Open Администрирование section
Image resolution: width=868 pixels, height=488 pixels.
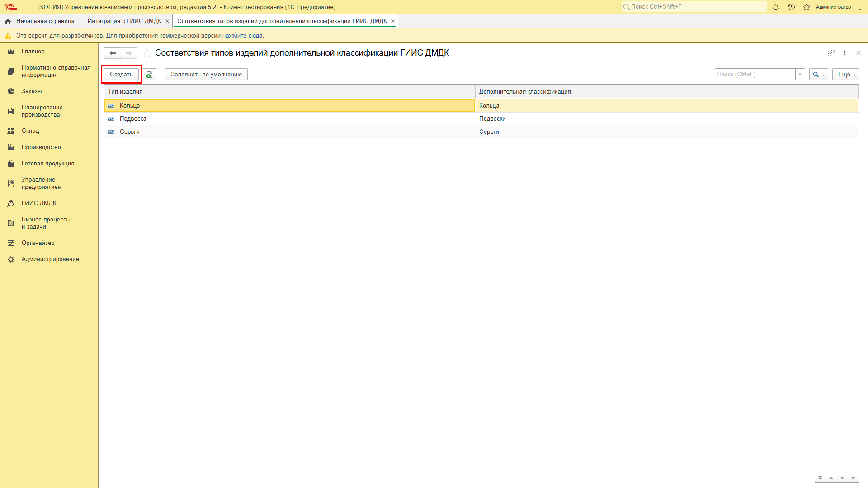tap(50, 259)
